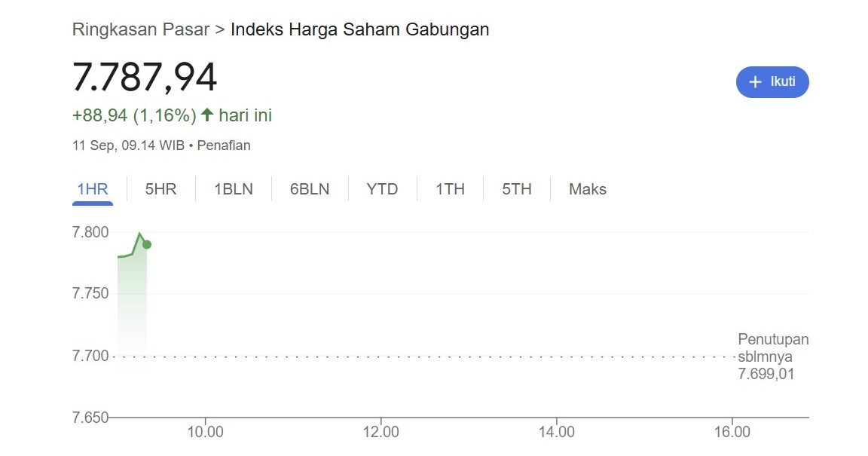Image resolution: width=868 pixels, height=456 pixels.
Task: Select the YTD tab
Action: click(x=382, y=189)
